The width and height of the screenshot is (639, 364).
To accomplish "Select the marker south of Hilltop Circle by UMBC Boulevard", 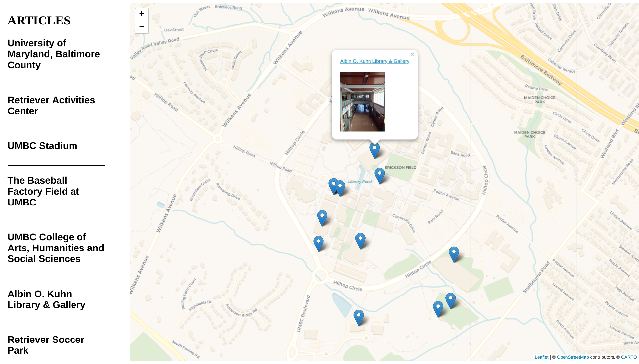I will (x=359, y=318).
